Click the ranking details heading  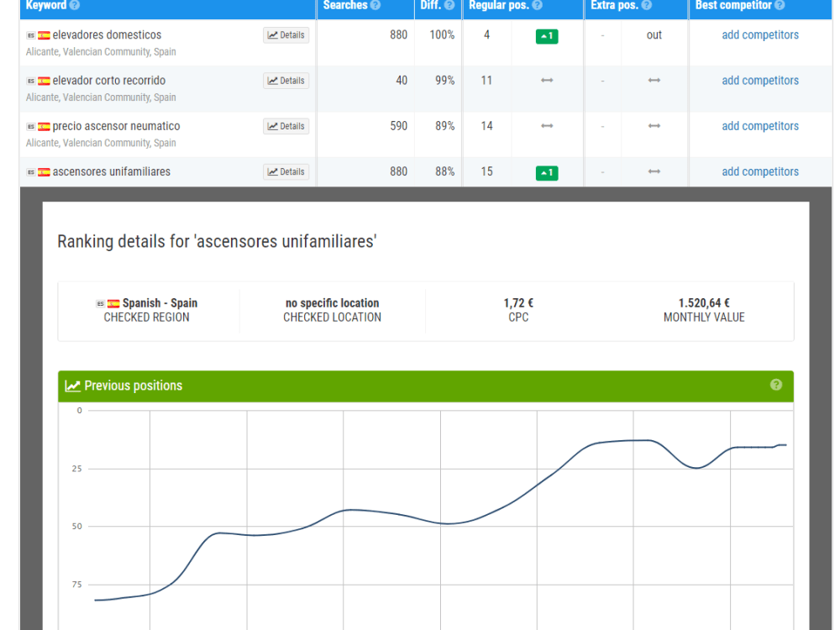[217, 242]
